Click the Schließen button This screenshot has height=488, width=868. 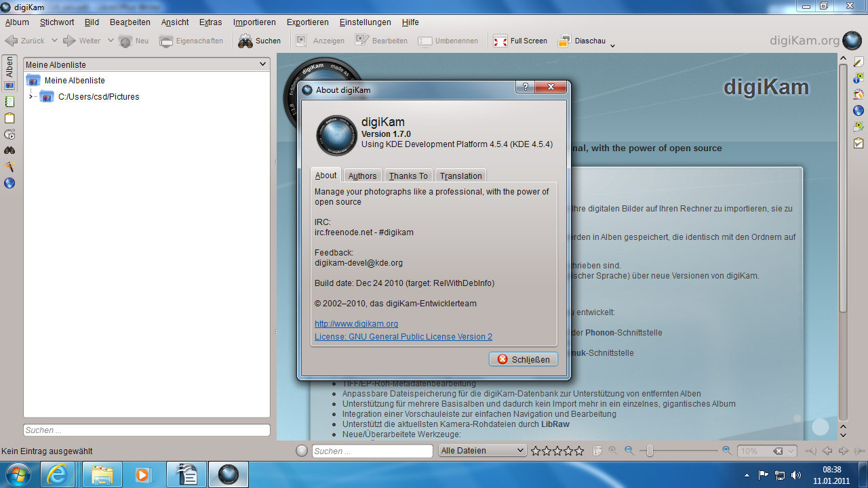(x=523, y=359)
